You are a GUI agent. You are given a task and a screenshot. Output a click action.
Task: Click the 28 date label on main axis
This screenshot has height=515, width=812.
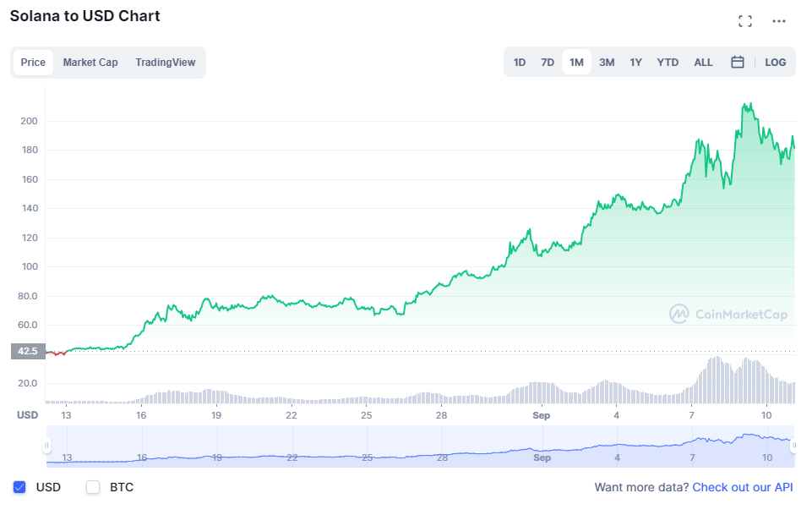point(441,415)
